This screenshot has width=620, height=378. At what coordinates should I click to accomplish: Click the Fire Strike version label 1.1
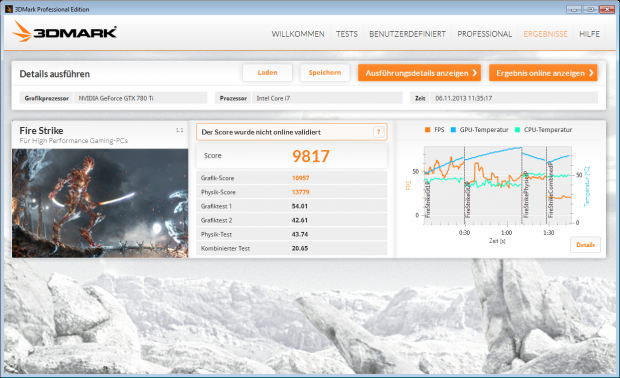pyautogui.click(x=180, y=130)
